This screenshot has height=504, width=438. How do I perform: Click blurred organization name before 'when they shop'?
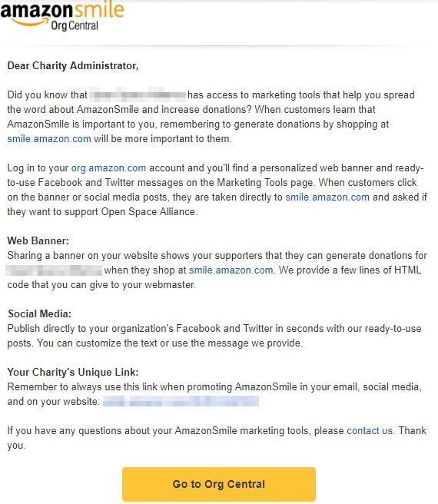coord(54,270)
